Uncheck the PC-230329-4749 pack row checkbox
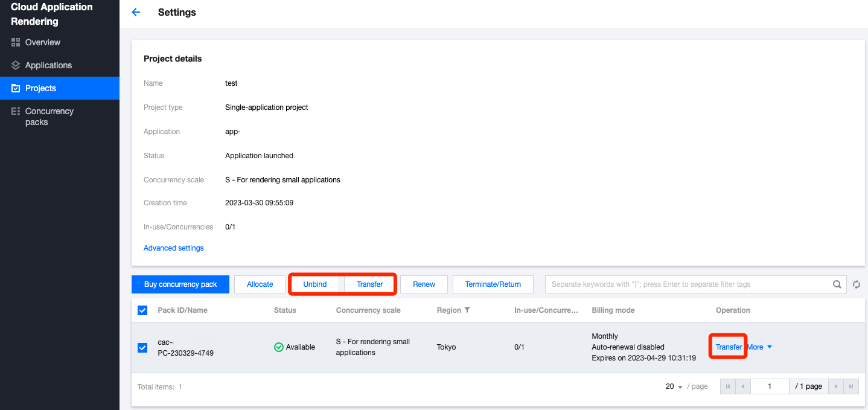The image size is (868, 410). pos(142,347)
